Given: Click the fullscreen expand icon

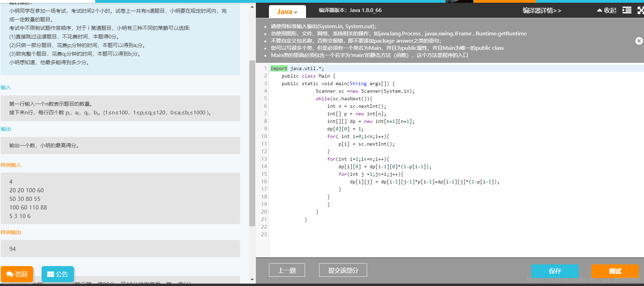Looking at the screenshot, I should click(x=641, y=10).
